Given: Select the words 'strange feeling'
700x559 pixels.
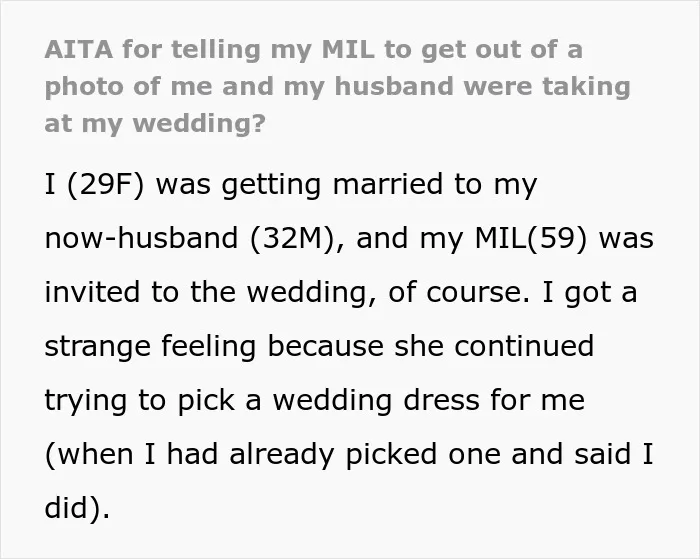Looking at the screenshot, I should [x=150, y=347].
